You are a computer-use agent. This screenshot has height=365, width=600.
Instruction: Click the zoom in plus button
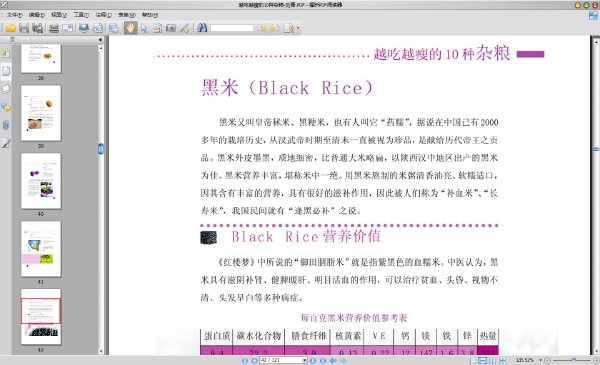click(x=596, y=360)
